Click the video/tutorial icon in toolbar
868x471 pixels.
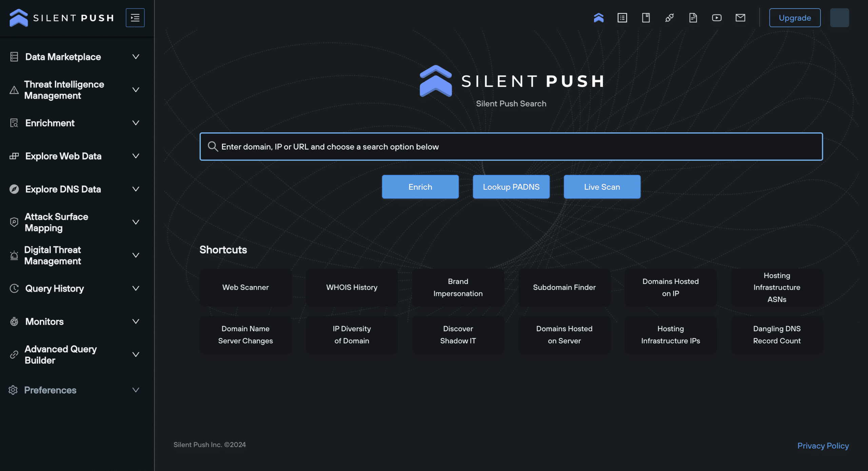click(717, 17)
